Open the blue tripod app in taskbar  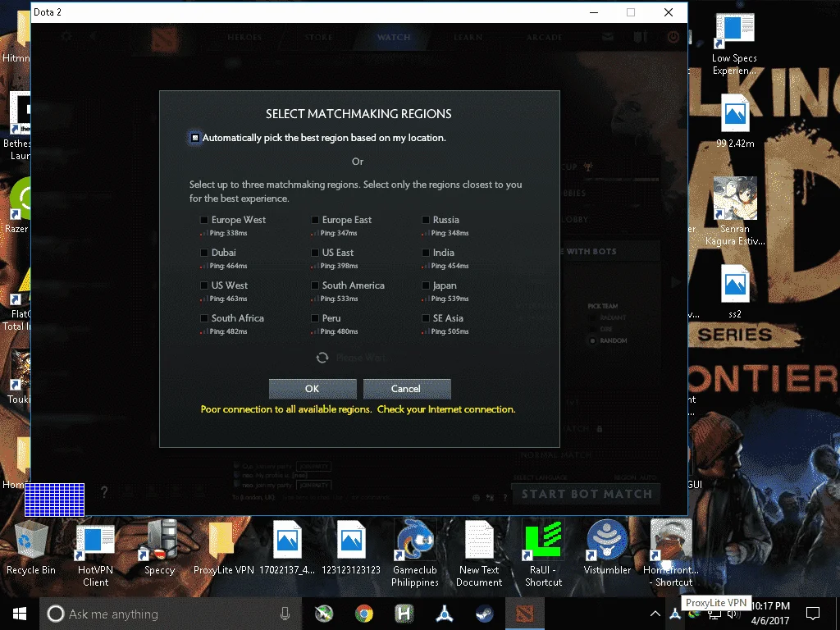point(444,614)
